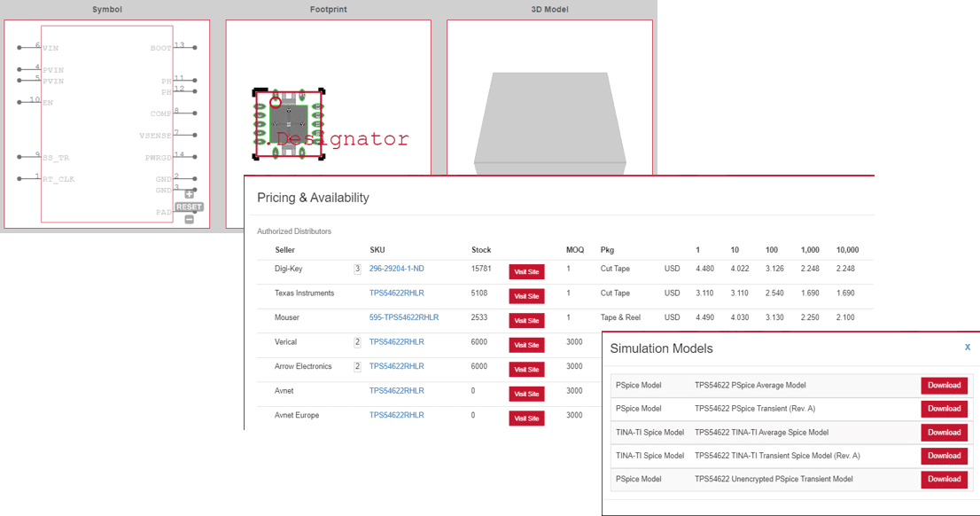Switch to the Footprint tab
980x516 pixels.
[329, 9]
